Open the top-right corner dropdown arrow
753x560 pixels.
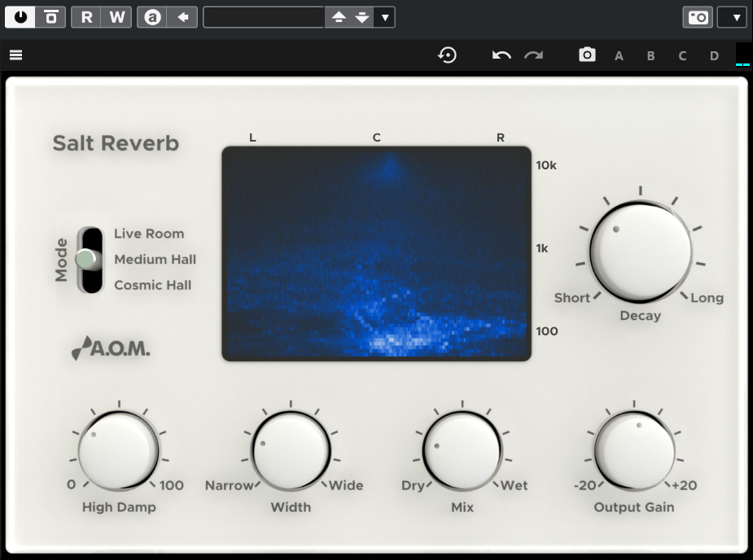point(732,17)
